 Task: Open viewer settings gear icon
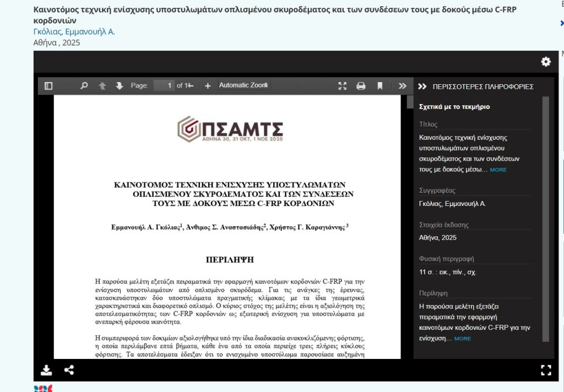[x=546, y=62]
